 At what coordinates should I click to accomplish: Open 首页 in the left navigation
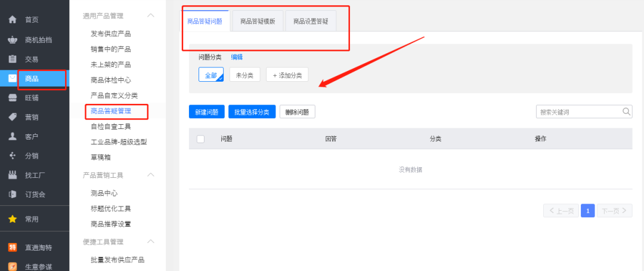32,20
